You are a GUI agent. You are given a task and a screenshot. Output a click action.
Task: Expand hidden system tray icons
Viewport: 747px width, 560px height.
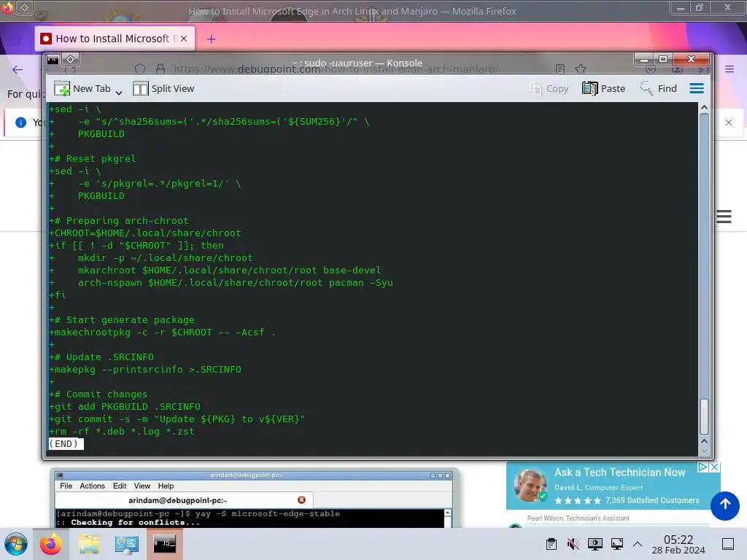tap(638, 544)
